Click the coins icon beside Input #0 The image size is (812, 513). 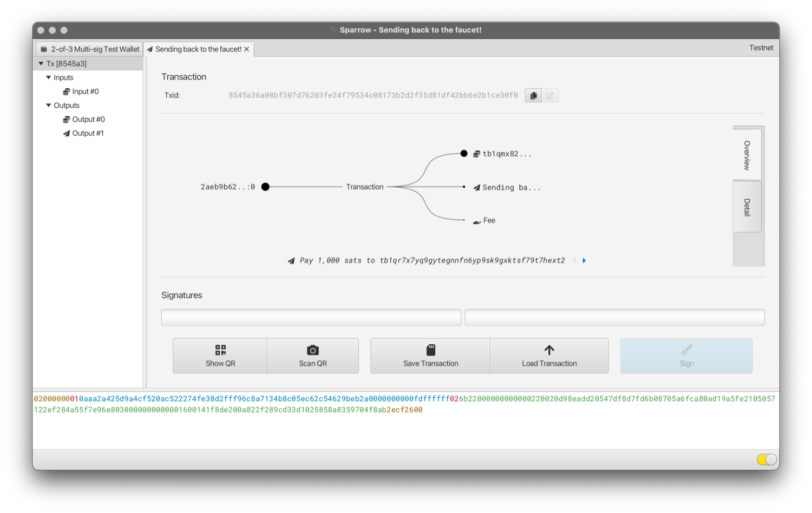point(67,91)
